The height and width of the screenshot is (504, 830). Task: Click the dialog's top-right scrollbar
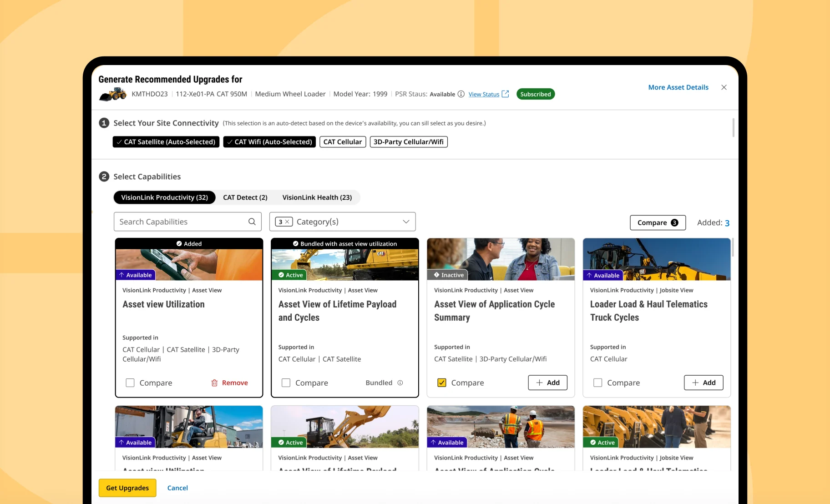pyautogui.click(x=733, y=127)
